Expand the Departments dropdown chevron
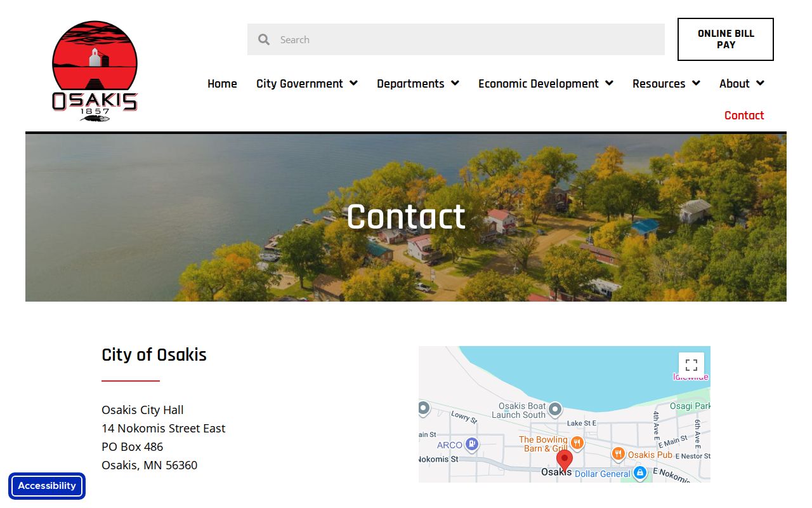This screenshot has width=812, height=508. 455,83
